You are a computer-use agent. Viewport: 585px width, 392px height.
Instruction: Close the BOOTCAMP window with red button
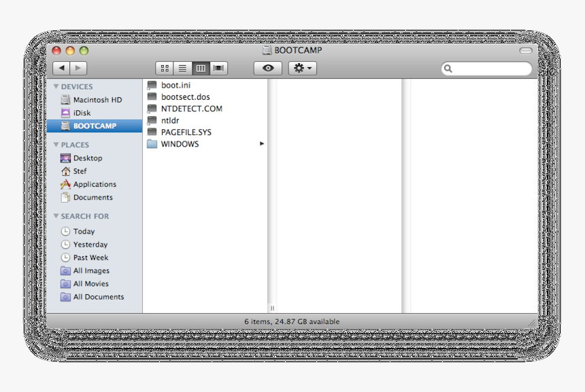(56, 51)
